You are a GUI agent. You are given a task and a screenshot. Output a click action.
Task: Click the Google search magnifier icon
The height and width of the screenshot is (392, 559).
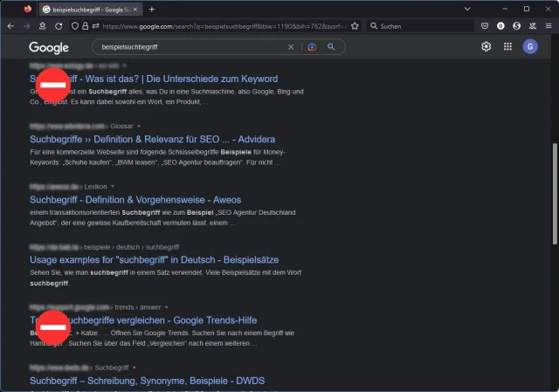pyautogui.click(x=331, y=47)
